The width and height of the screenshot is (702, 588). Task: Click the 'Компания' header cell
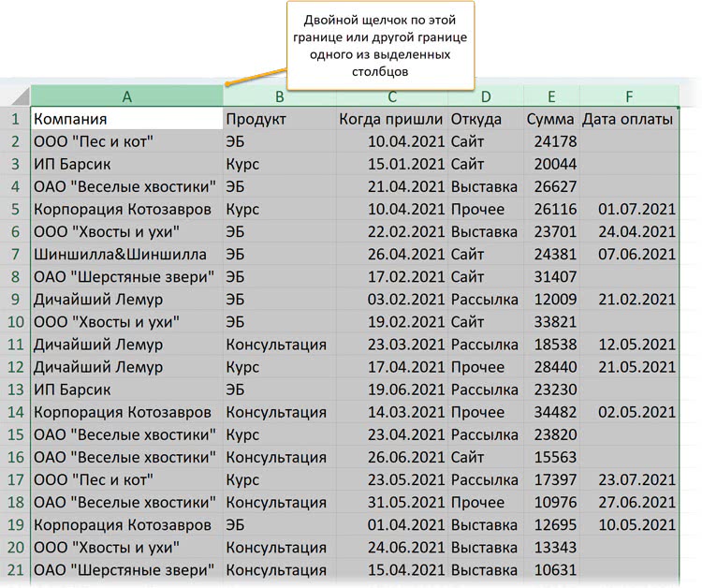click(x=126, y=119)
